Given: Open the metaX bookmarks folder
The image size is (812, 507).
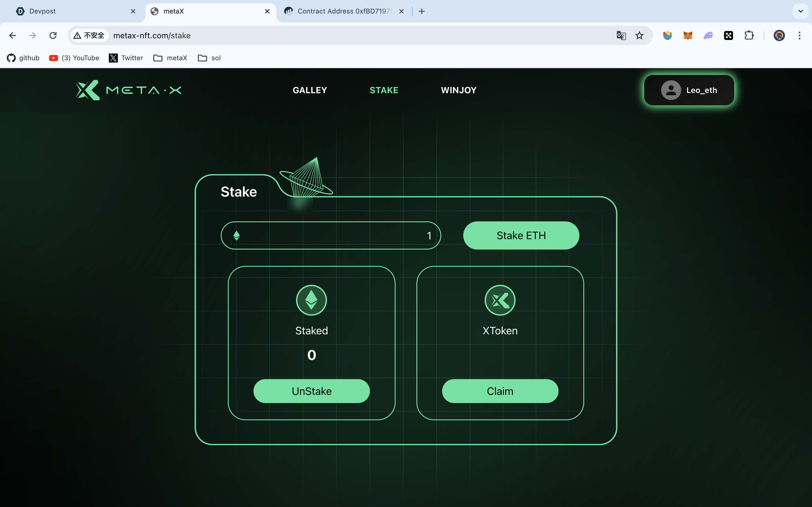Looking at the screenshot, I should click(x=170, y=58).
